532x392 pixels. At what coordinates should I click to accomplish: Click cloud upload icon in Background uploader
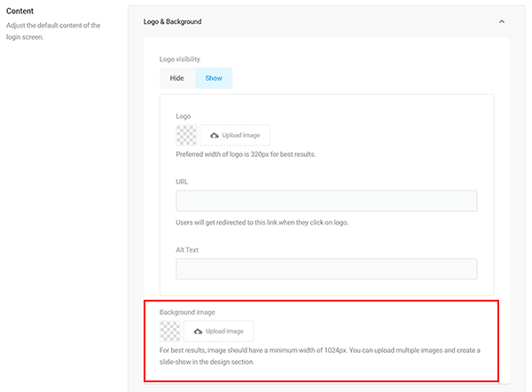tap(198, 332)
